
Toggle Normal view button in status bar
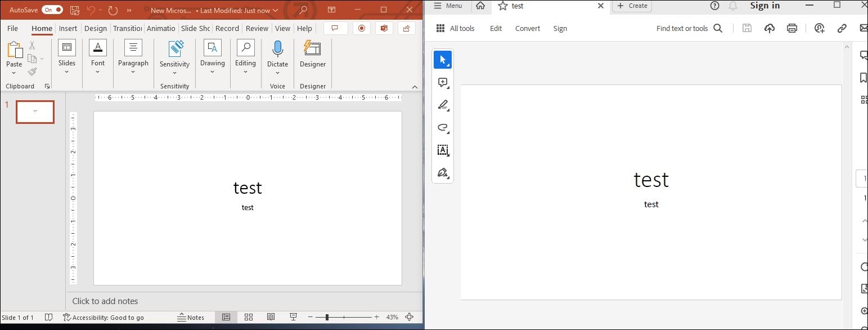[x=226, y=317]
